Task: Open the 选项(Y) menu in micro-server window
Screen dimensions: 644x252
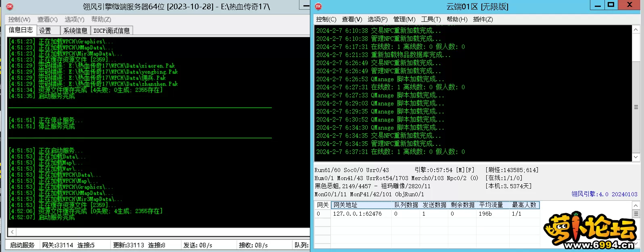Action: pyautogui.click(x=74, y=19)
